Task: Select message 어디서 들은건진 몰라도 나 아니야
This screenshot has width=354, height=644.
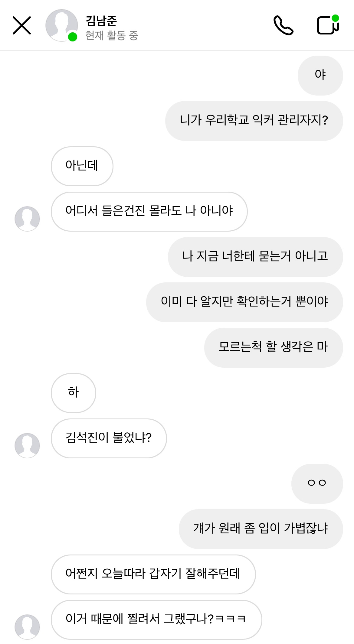Action: coord(149,211)
